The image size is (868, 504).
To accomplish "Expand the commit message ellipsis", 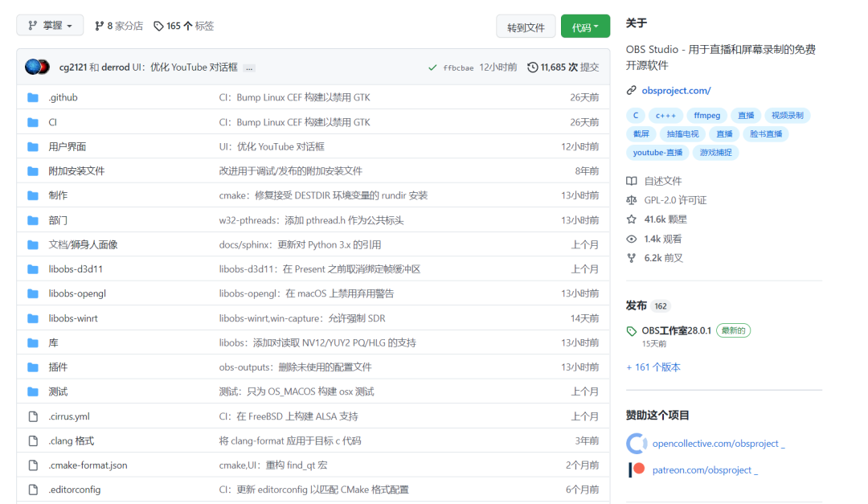I will (250, 68).
